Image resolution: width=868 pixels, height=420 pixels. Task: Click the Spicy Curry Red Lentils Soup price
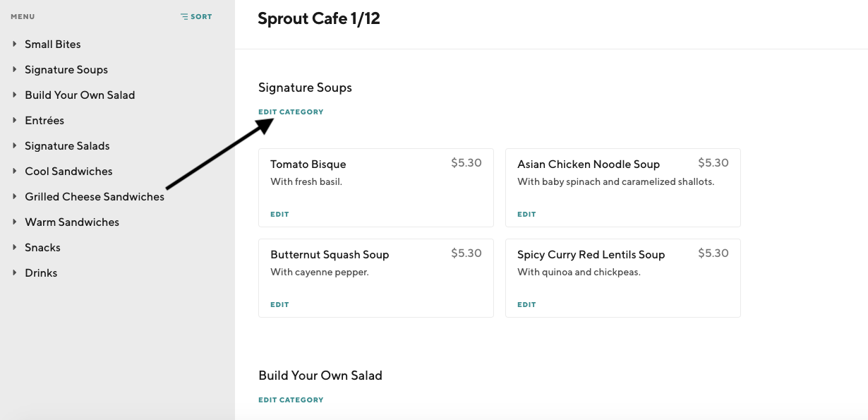(713, 253)
